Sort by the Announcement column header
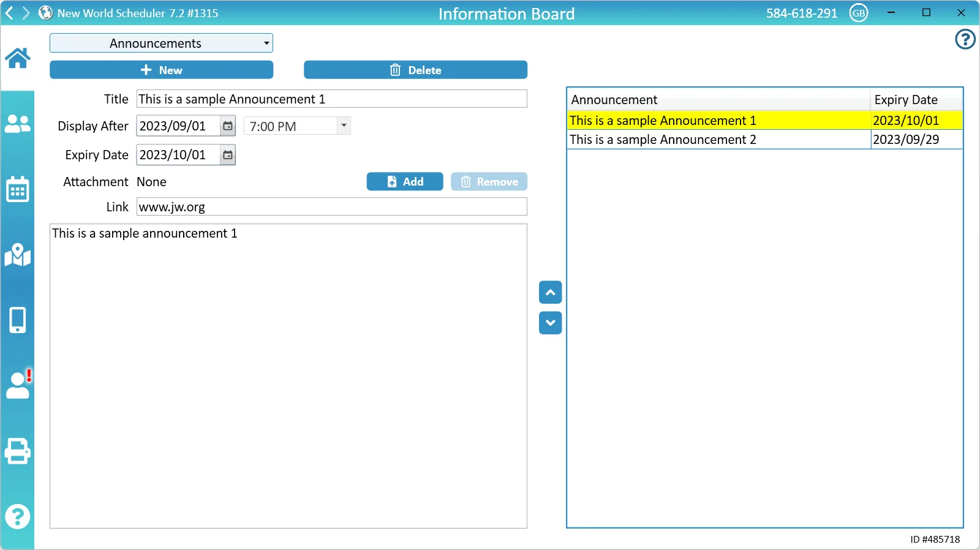Image resolution: width=980 pixels, height=550 pixels. pos(719,100)
